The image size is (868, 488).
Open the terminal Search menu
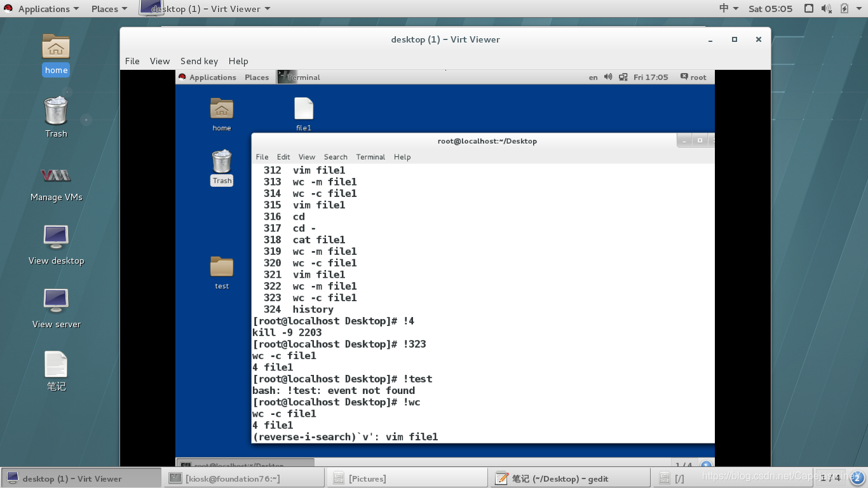click(x=336, y=157)
